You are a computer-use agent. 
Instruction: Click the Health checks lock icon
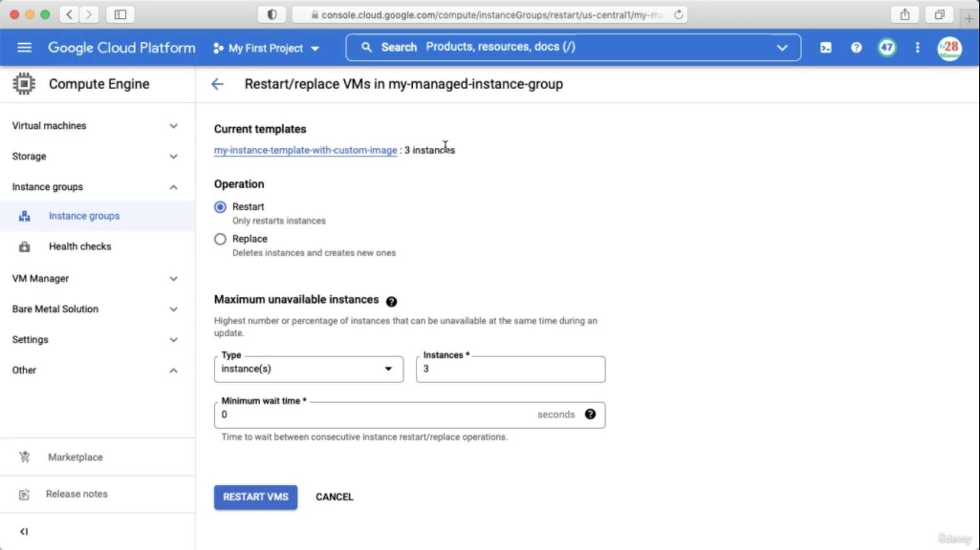coord(24,247)
